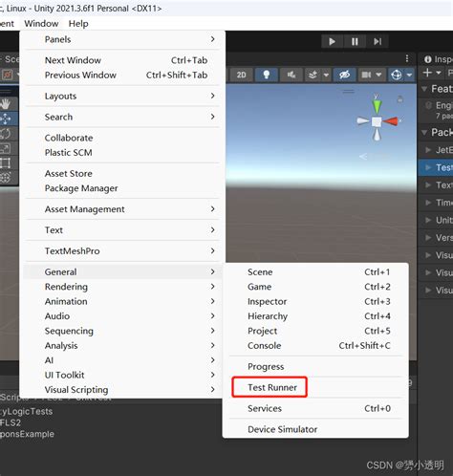The image size is (453, 476).
Task: Select the Hand view tool
Action: pyautogui.click(x=5, y=103)
